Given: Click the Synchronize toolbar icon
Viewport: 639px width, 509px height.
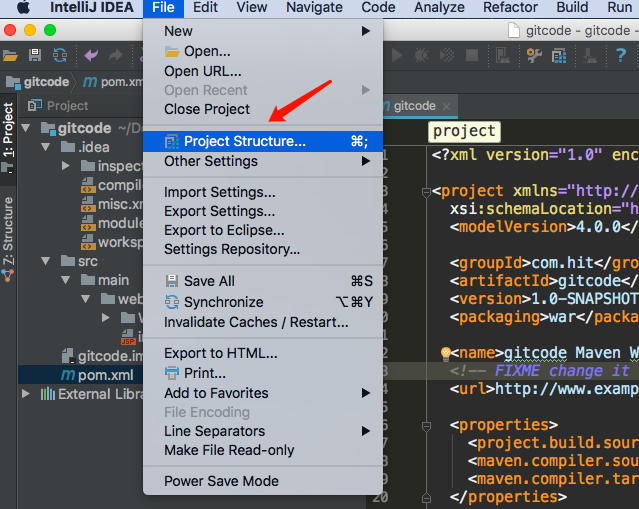Looking at the screenshot, I should pos(60,55).
